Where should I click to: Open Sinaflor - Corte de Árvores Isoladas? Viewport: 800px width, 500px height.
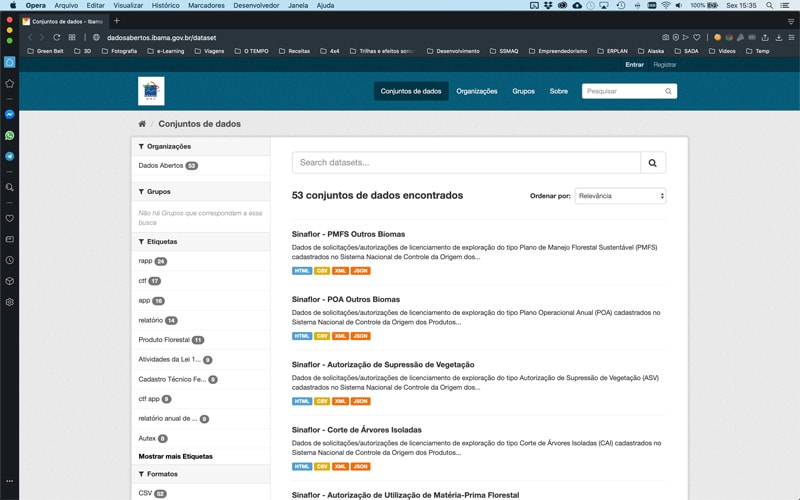pos(357,430)
